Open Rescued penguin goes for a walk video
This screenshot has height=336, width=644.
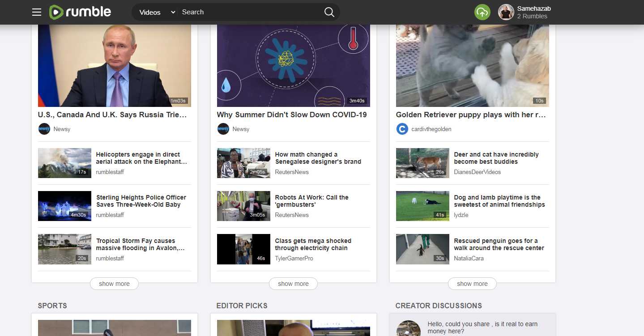pos(499,244)
